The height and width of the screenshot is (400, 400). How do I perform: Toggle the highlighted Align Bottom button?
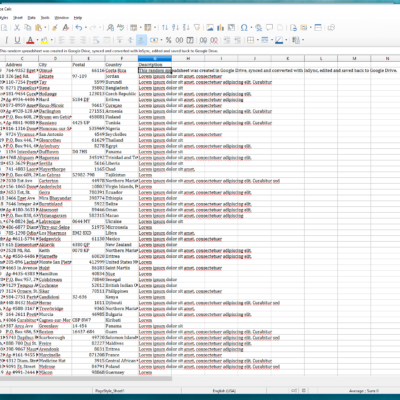141,40
